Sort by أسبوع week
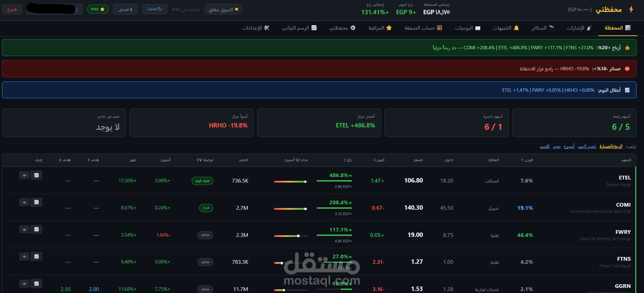The height and width of the screenshot is (293, 644). [x=569, y=146]
